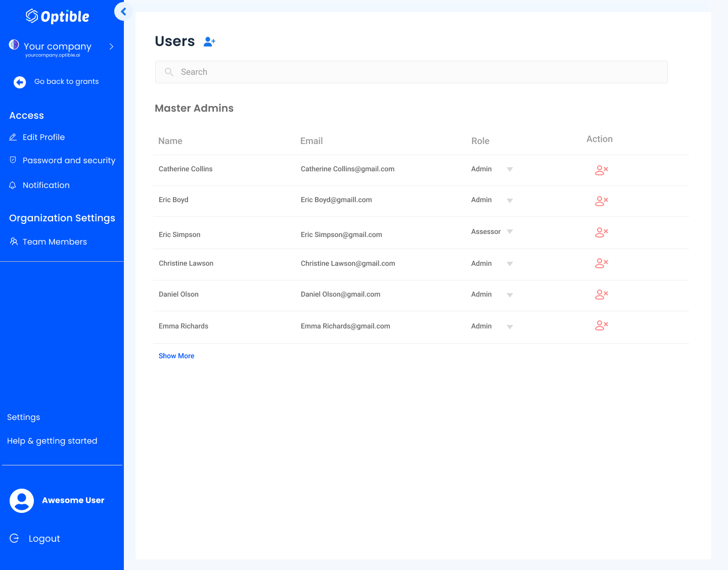Click the Logout icon
The image size is (728, 570).
pos(15,538)
